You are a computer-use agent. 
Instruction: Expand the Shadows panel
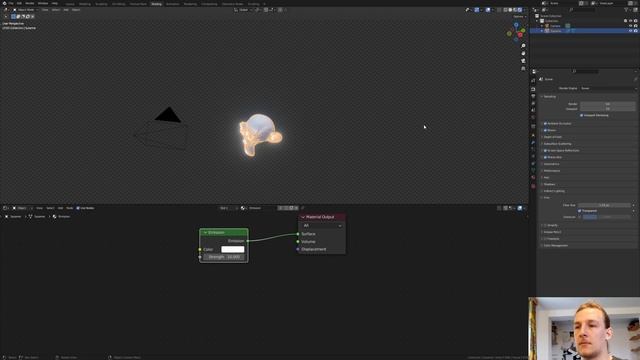[549, 184]
